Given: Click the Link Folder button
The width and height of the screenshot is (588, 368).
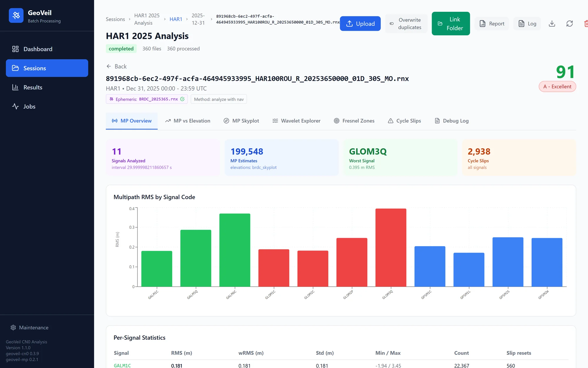Looking at the screenshot, I should (451, 24).
